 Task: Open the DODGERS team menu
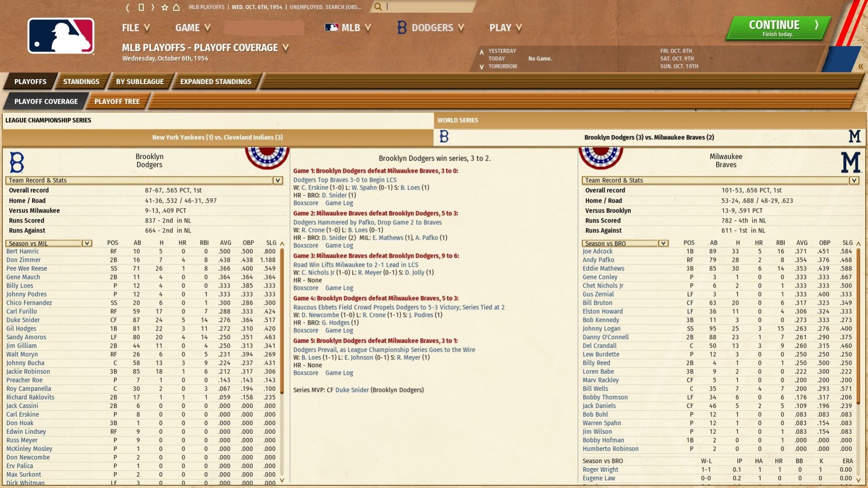tap(431, 28)
